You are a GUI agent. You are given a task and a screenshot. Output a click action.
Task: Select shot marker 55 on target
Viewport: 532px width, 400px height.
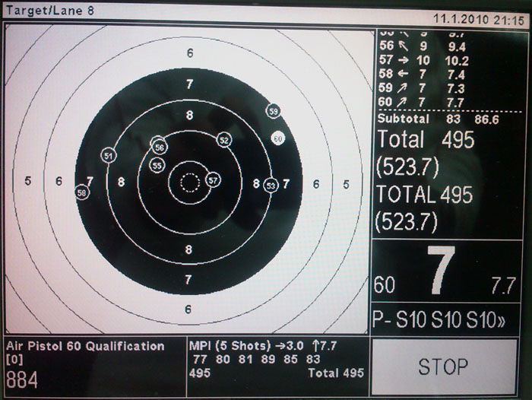[x=157, y=166]
